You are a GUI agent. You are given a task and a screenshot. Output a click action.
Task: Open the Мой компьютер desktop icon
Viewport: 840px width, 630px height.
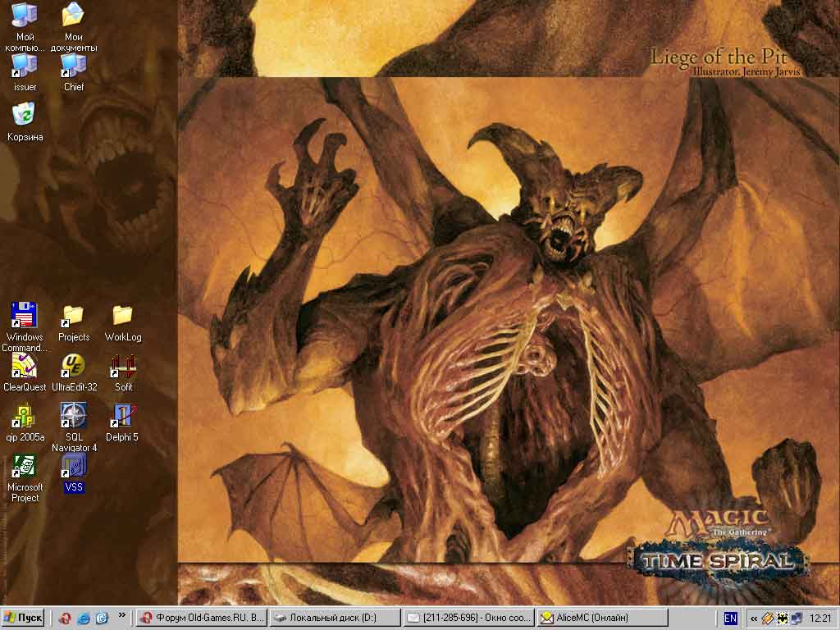(x=25, y=15)
